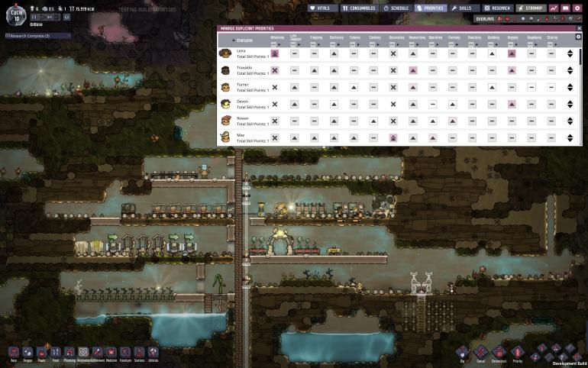Open the database book icon
Viewport: 588px width, 368px height.
tap(565, 8)
